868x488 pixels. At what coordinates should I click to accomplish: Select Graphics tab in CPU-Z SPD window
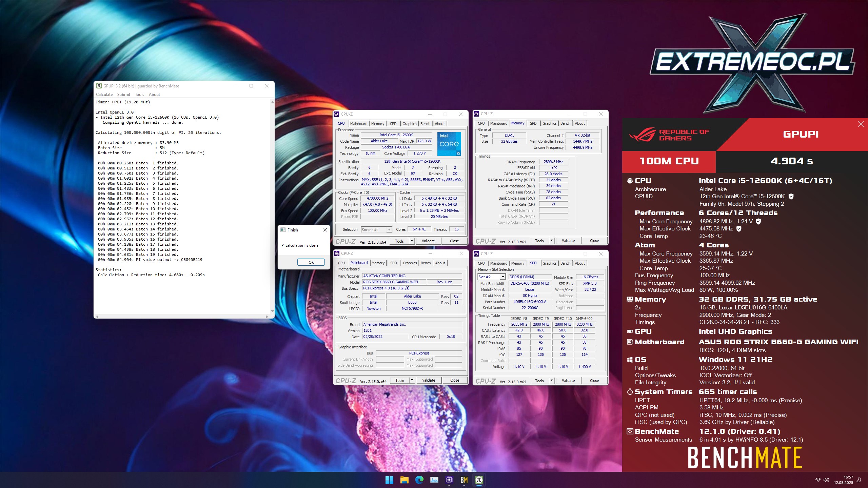point(549,263)
